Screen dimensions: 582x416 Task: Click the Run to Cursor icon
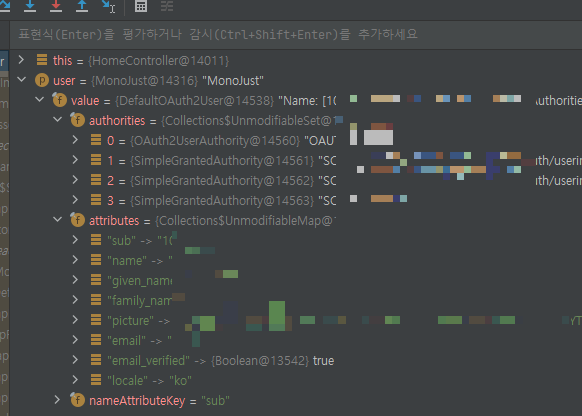[x=108, y=6]
